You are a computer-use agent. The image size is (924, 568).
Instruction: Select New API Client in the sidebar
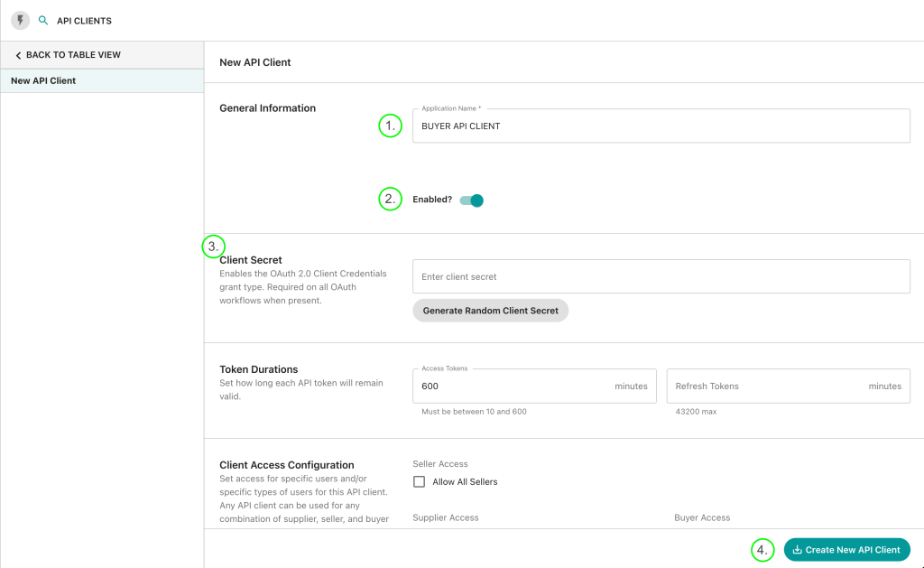[43, 81]
